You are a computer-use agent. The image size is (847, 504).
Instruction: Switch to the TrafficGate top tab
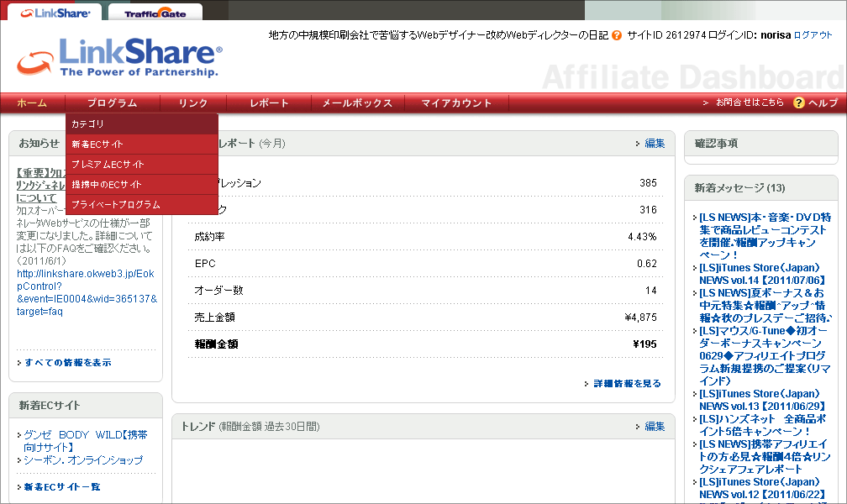tap(155, 13)
